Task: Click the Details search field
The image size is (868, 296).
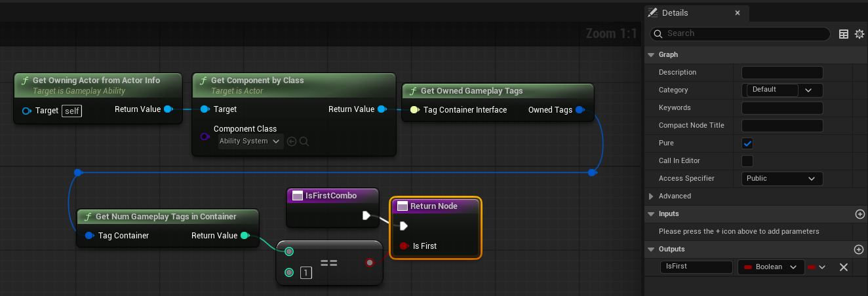Action: (741, 34)
